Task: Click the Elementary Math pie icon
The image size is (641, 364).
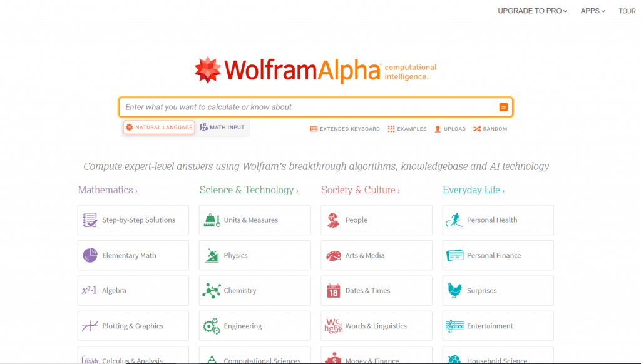Action: click(90, 255)
